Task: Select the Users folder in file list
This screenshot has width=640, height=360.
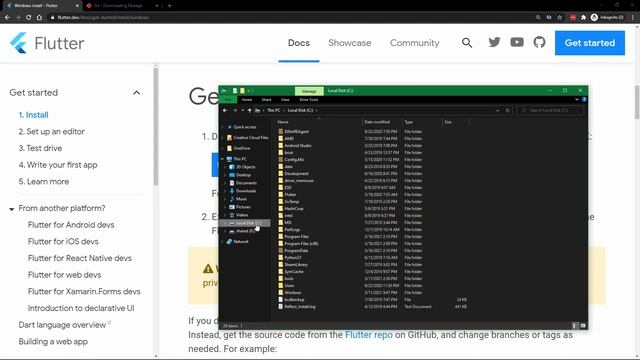Action: (x=289, y=286)
